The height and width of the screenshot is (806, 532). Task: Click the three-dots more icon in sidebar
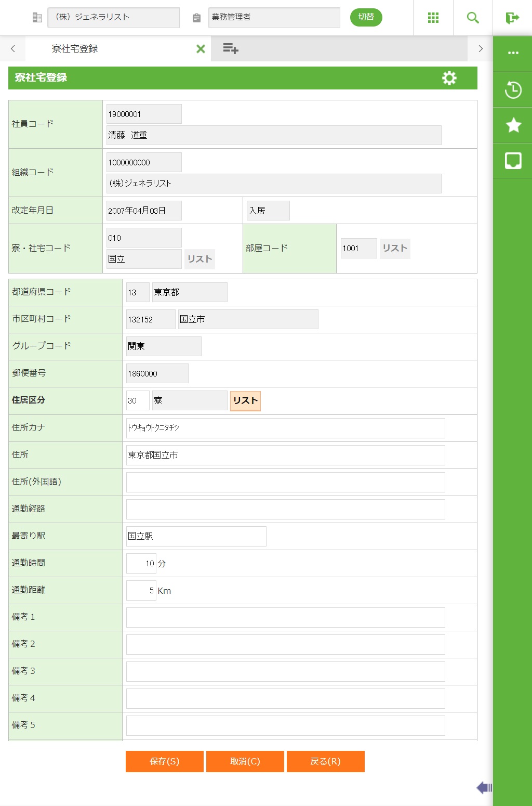(x=513, y=53)
